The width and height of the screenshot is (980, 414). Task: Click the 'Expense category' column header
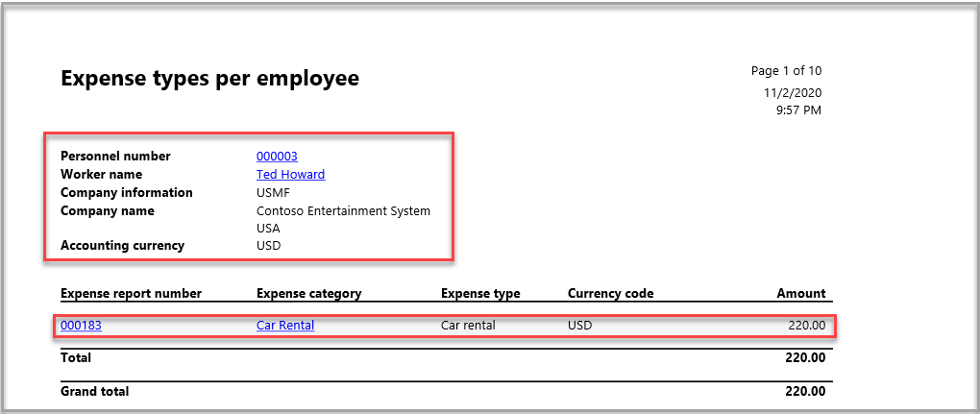coord(308,294)
